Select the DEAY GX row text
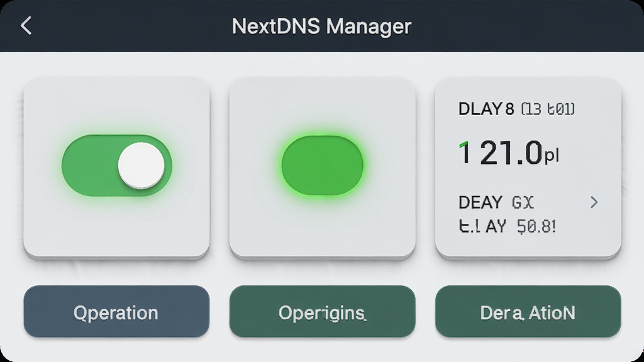This screenshot has height=362, width=644. pyautogui.click(x=496, y=202)
